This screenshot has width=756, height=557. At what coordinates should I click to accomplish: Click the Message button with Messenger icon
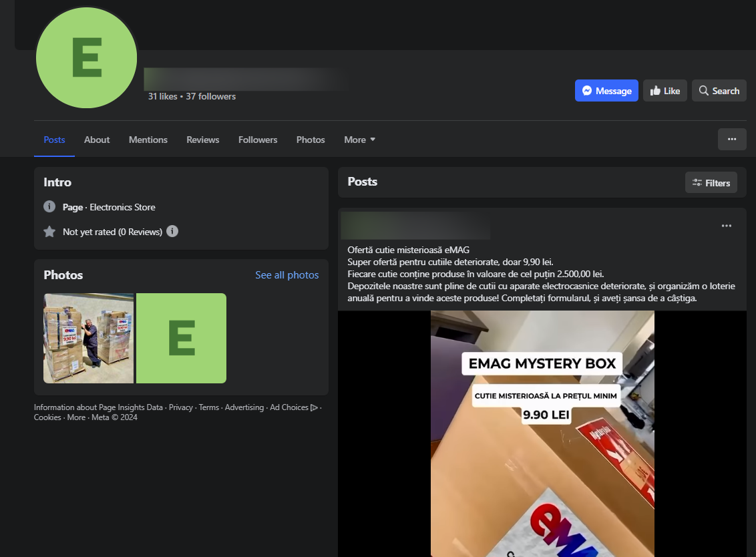pyautogui.click(x=606, y=91)
